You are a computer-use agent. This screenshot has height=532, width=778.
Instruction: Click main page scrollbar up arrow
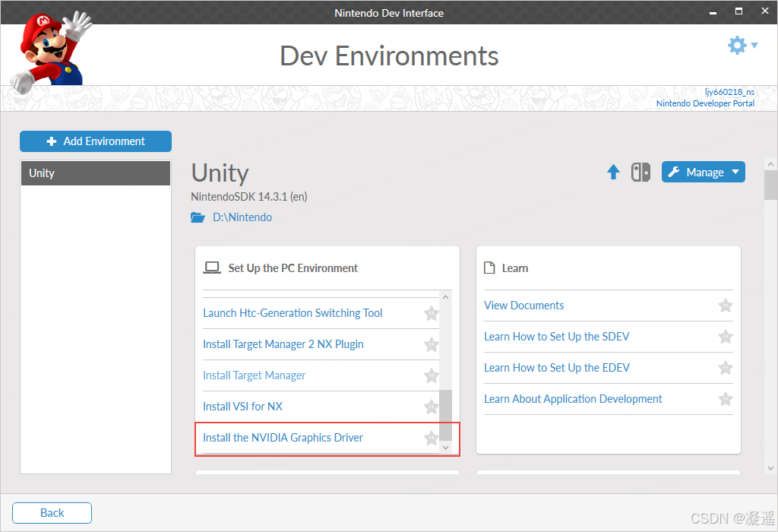pyautogui.click(x=770, y=164)
